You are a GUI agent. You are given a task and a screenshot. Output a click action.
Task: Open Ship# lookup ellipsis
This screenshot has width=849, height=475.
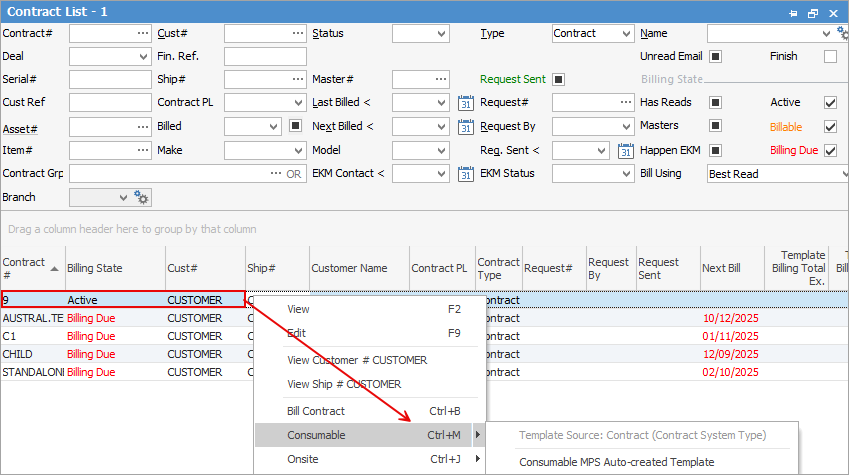pyautogui.click(x=298, y=80)
